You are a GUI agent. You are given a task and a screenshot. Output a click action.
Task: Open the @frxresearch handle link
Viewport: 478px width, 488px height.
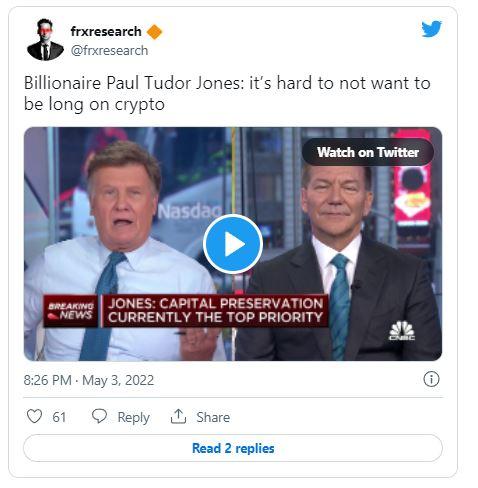(109, 51)
